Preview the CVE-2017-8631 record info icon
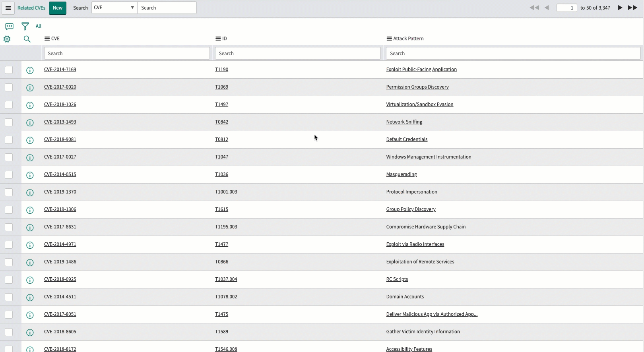This screenshot has height=352, width=644. click(30, 228)
